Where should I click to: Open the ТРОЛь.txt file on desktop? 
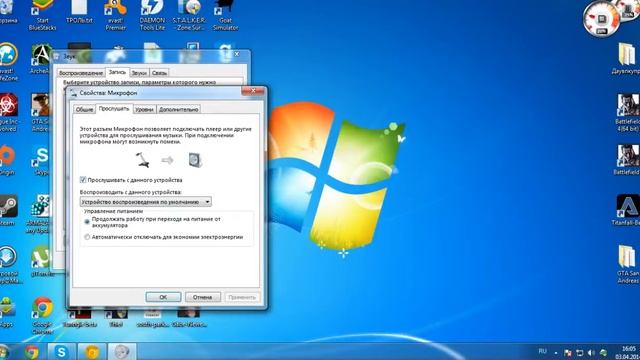[79, 12]
